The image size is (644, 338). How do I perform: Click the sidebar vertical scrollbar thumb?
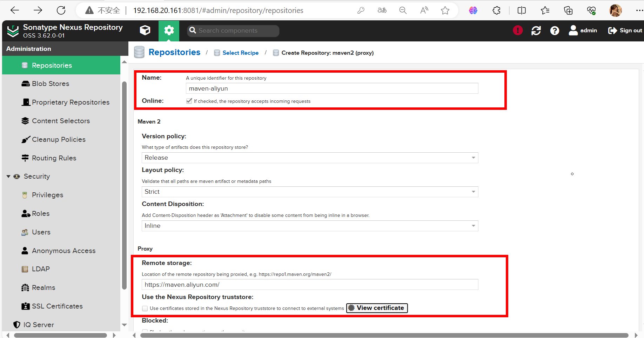coord(124,185)
